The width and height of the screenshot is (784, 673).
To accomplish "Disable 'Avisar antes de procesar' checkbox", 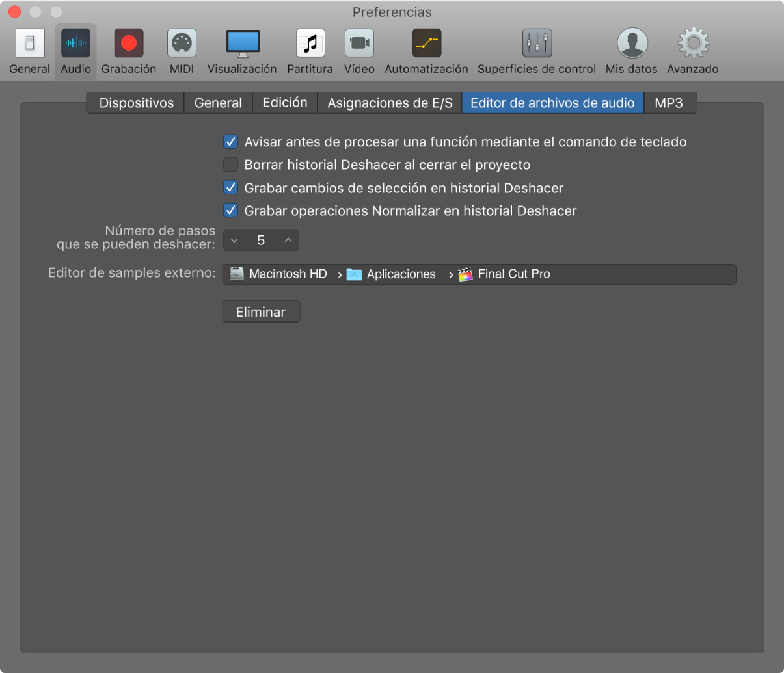I will click(230, 142).
